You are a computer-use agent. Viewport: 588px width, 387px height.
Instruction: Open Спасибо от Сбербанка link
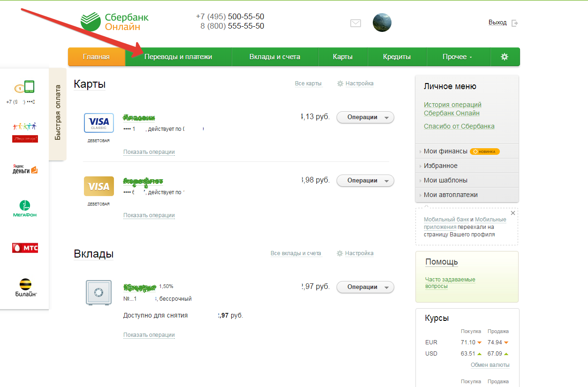coord(459,126)
